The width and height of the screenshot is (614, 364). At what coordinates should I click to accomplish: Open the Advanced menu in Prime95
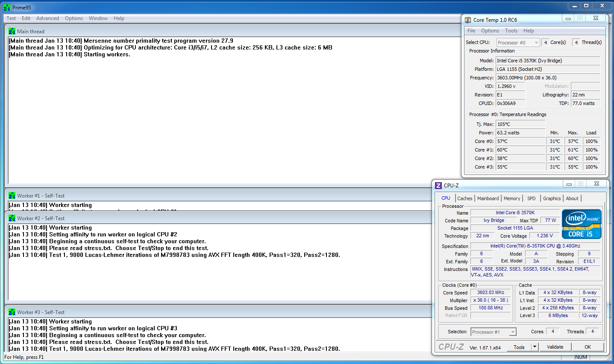[x=47, y=18]
